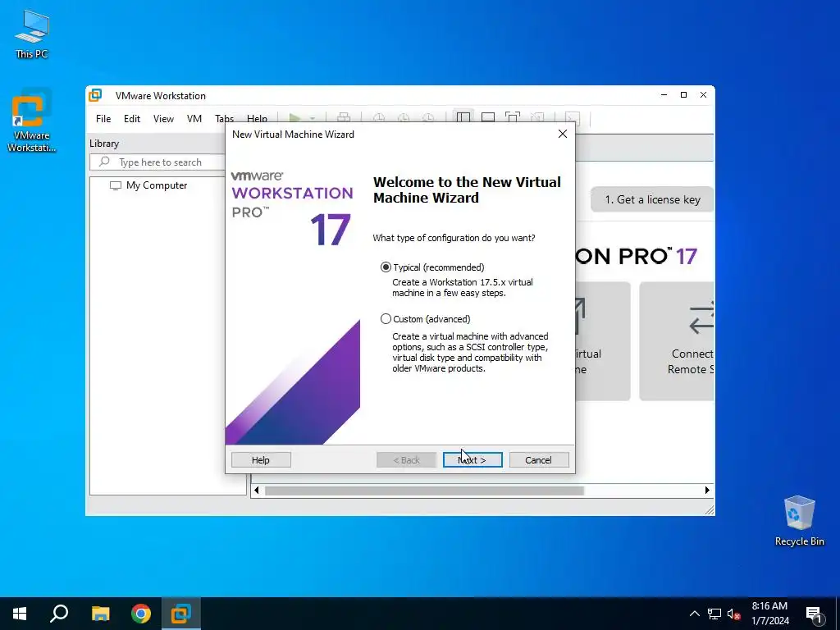Maximize the VMware Workstation window
Viewport: 840px width, 630px height.
click(x=683, y=95)
